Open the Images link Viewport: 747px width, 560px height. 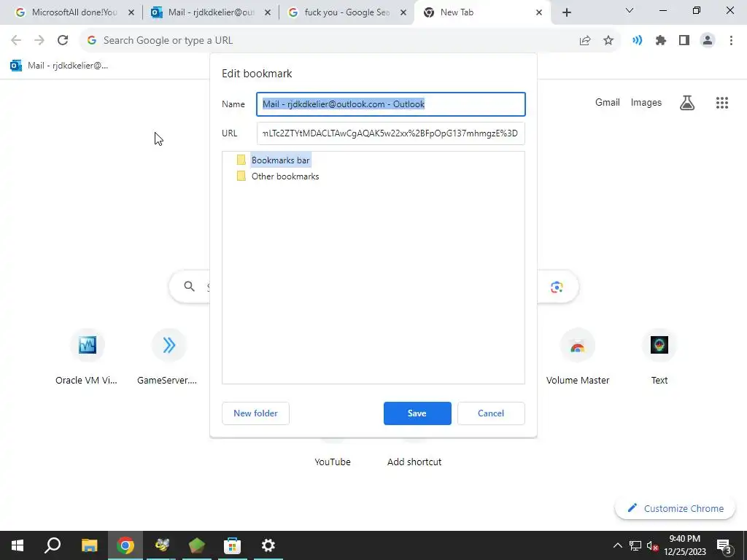point(646,102)
